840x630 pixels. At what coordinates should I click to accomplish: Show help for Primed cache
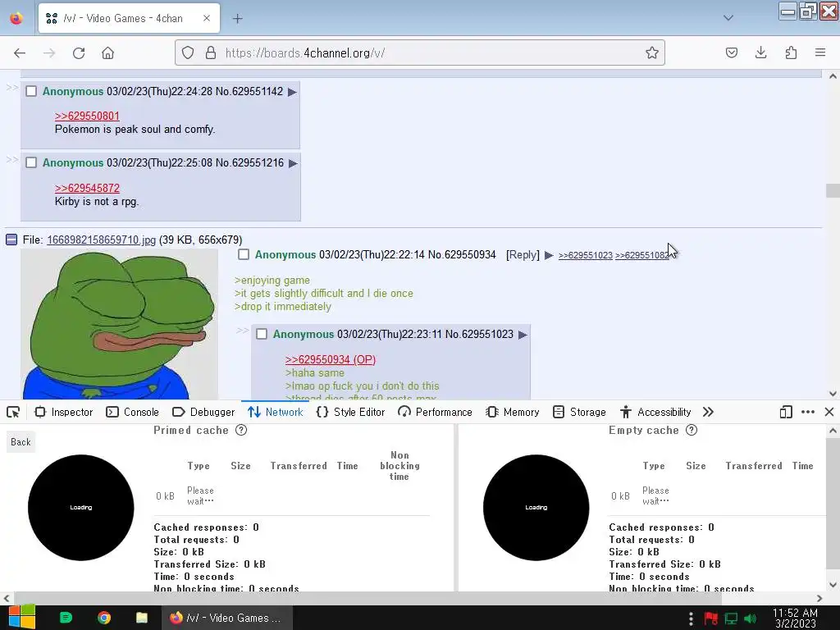[x=242, y=430]
